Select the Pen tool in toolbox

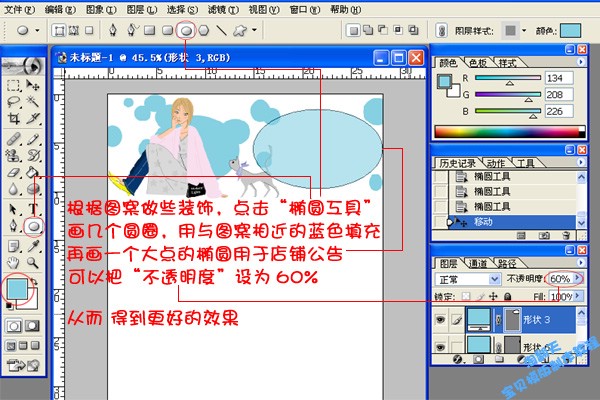13,226
